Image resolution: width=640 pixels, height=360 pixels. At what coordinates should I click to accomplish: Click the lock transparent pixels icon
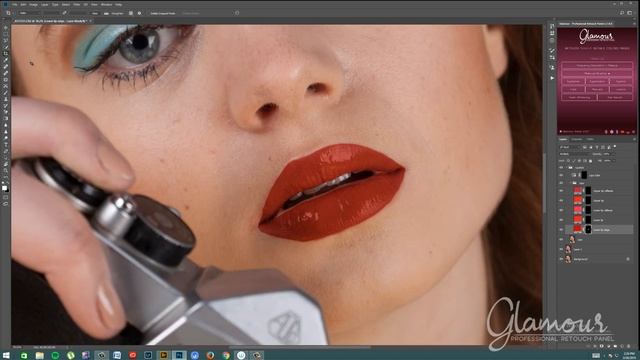click(x=569, y=161)
